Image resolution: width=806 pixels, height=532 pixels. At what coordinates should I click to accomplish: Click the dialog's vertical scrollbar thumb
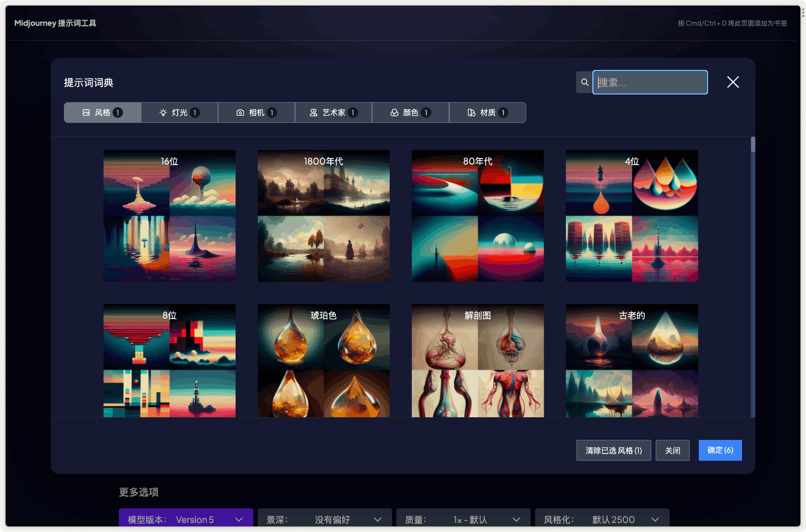pyautogui.click(x=753, y=144)
